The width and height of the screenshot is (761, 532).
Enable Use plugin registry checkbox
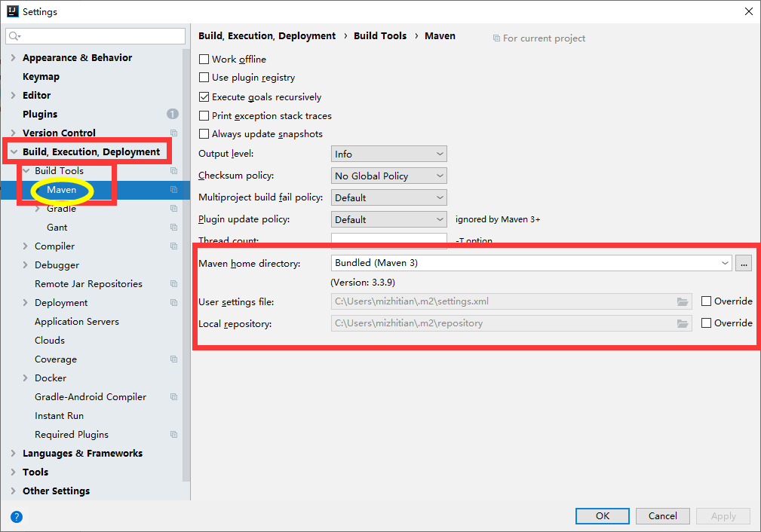[x=204, y=78]
